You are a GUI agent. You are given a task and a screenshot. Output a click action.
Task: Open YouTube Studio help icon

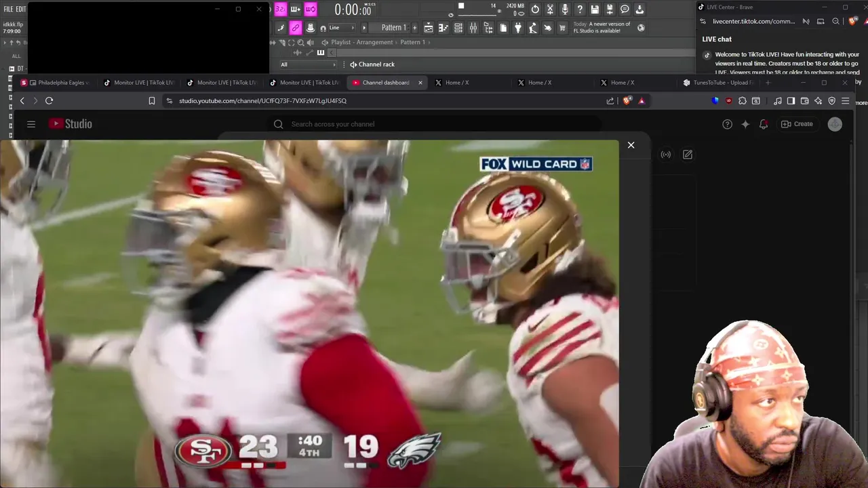pyautogui.click(x=727, y=124)
